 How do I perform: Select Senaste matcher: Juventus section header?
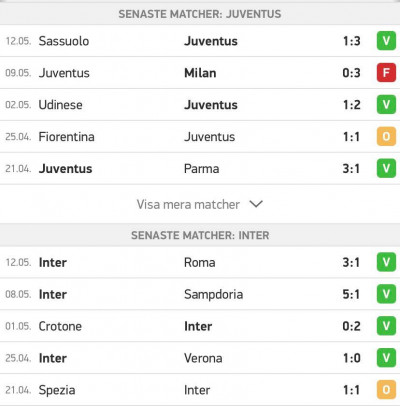point(200,14)
